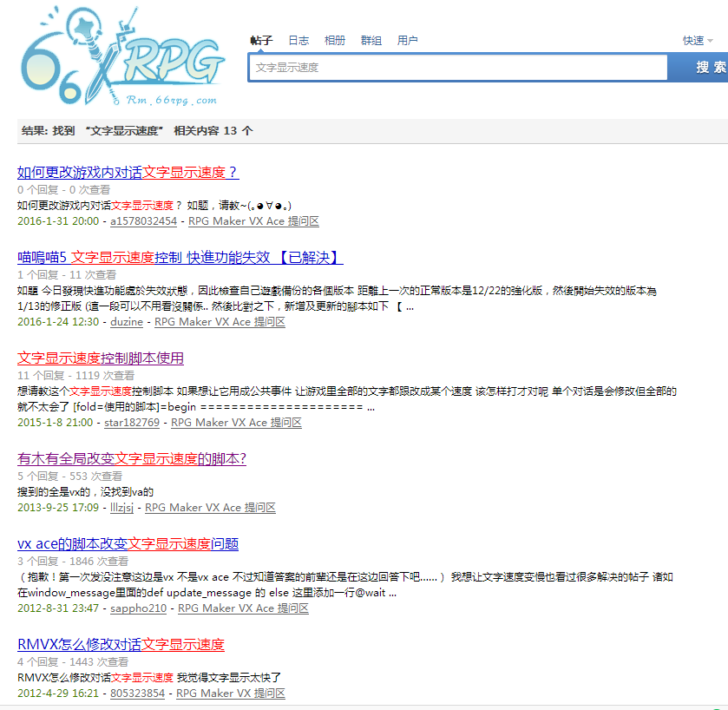Click the date 2012-8-31 23:47
The height and width of the screenshot is (710, 728).
coord(58,608)
